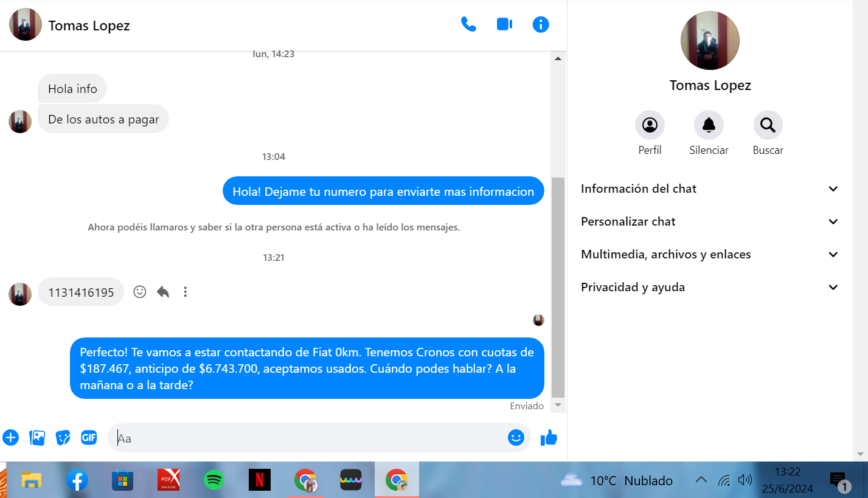Open Tomas Lopez's Perfil
The height and width of the screenshot is (498, 868).
point(650,125)
